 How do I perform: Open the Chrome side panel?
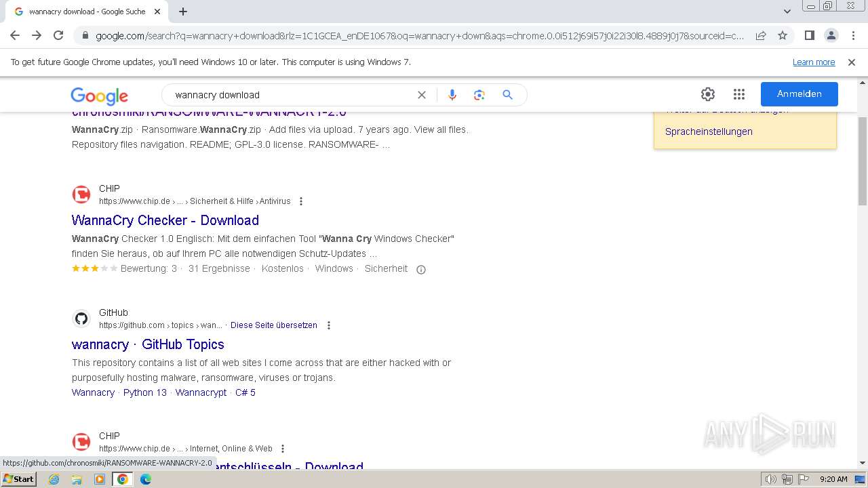click(810, 35)
